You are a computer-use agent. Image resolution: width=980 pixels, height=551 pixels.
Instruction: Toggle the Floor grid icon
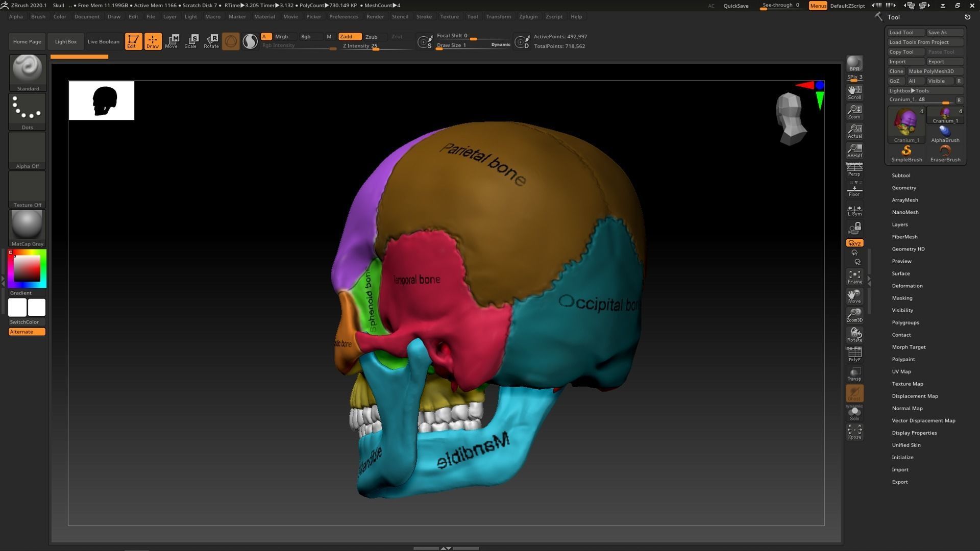click(854, 189)
